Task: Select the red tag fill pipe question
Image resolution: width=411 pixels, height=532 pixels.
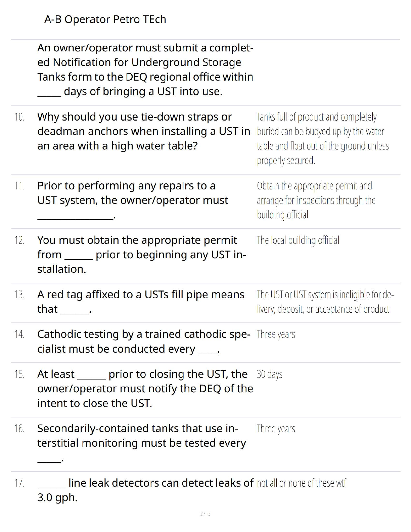Action: [x=141, y=302]
